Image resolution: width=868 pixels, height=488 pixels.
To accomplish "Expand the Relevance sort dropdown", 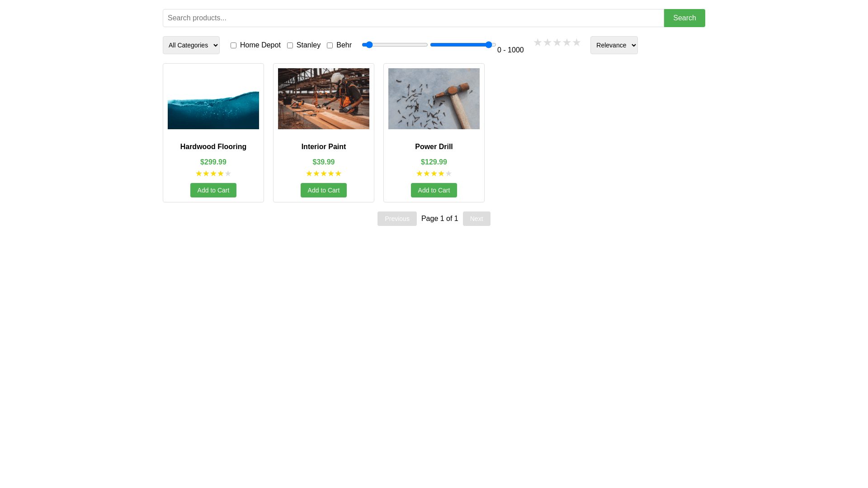I will [x=614, y=45].
